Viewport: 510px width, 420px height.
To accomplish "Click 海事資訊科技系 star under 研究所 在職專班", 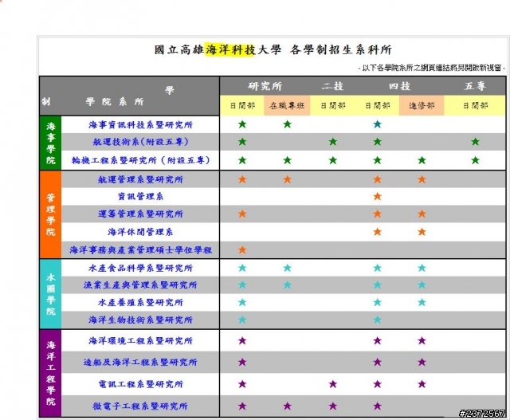I will tap(287, 124).
